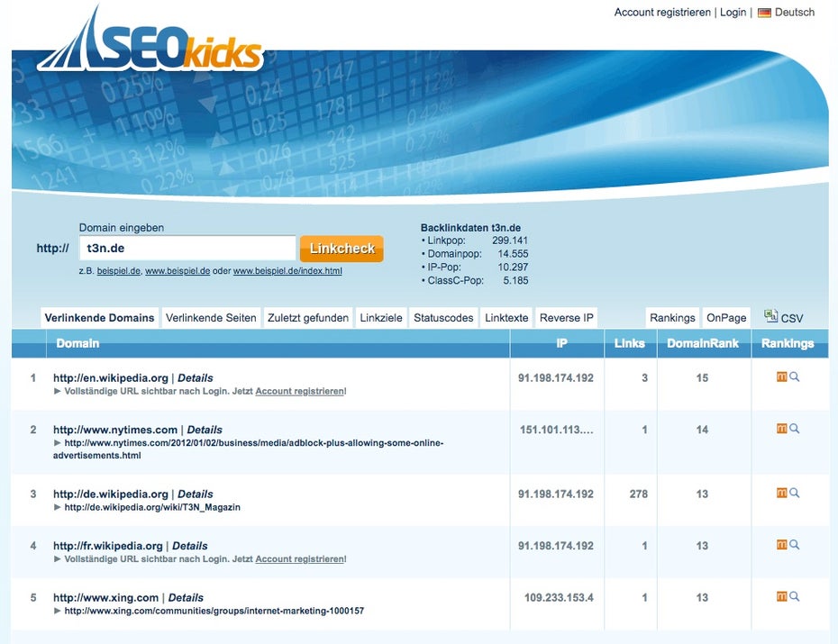838x644 pixels.
Task: Click links count 278 for de.wikipedia.org
Action: point(639,494)
